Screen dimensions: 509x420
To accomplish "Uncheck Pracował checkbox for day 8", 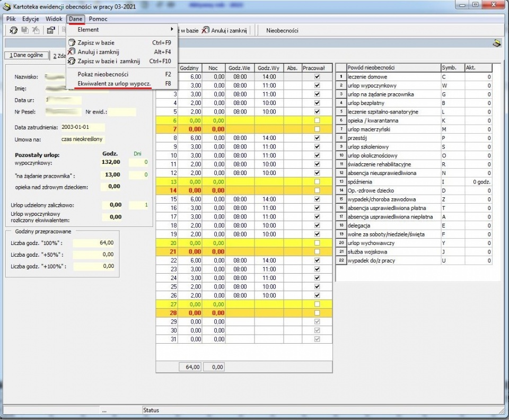I will tap(317, 138).
